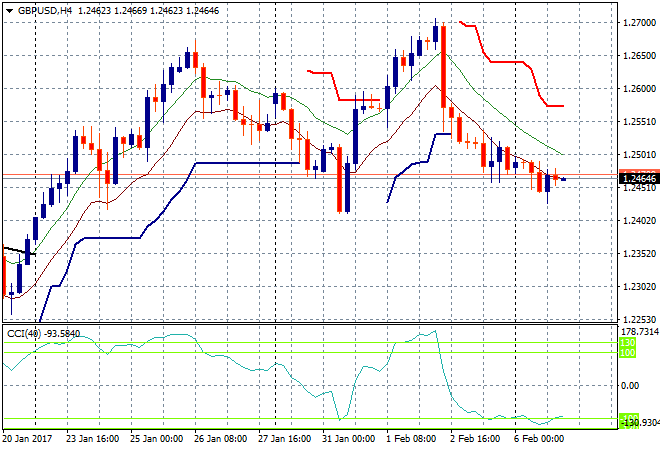
Task: Click the chart menu triangle beside GBPUSD,H4
Action: pyautogui.click(x=9, y=11)
